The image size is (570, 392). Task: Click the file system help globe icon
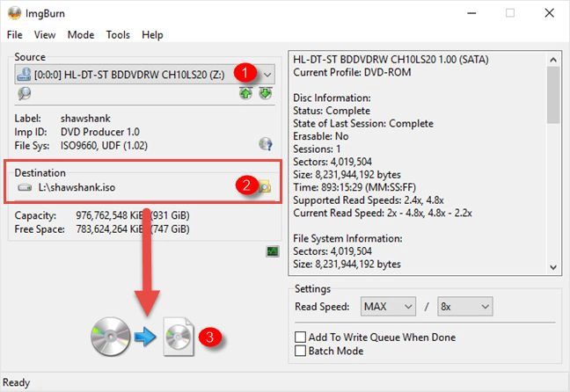pos(266,144)
